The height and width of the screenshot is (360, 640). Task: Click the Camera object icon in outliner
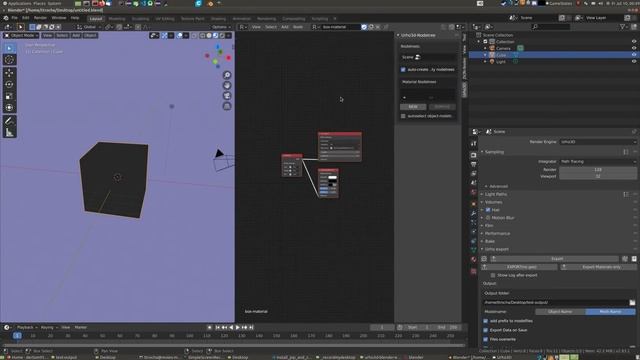click(x=492, y=48)
